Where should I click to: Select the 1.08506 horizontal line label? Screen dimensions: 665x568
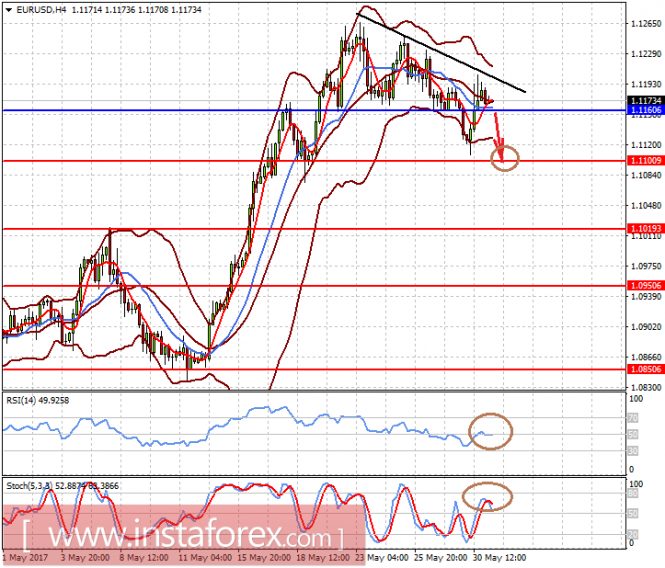coord(646,369)
